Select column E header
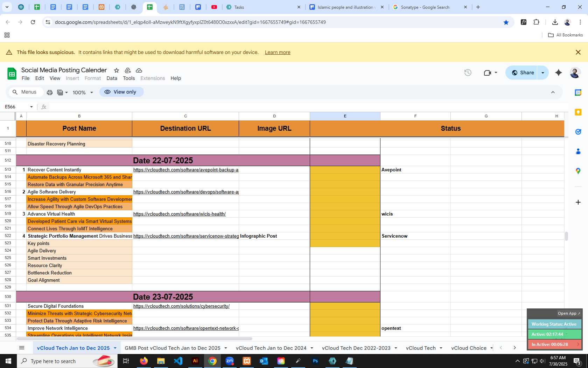The width and height of the screenshot is (588, 368). [x=345, y=116]
